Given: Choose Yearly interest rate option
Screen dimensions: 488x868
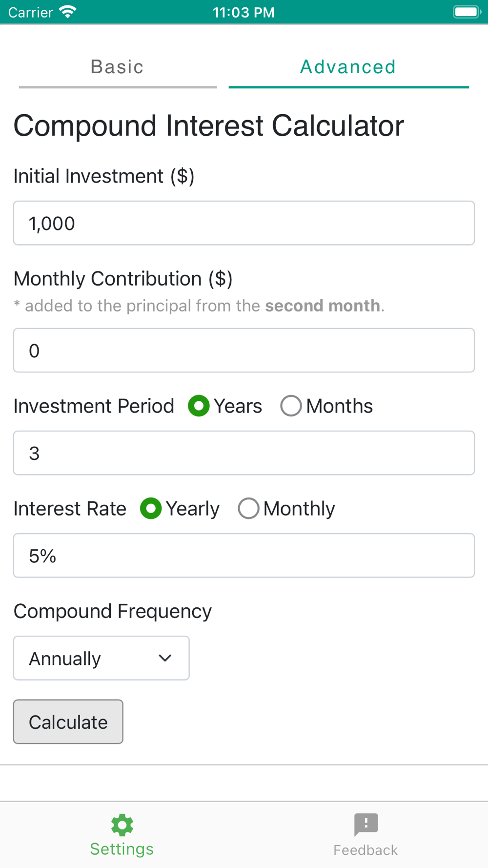Looking at the screenshot, I should pyautogui.click(x=151, y=509).
